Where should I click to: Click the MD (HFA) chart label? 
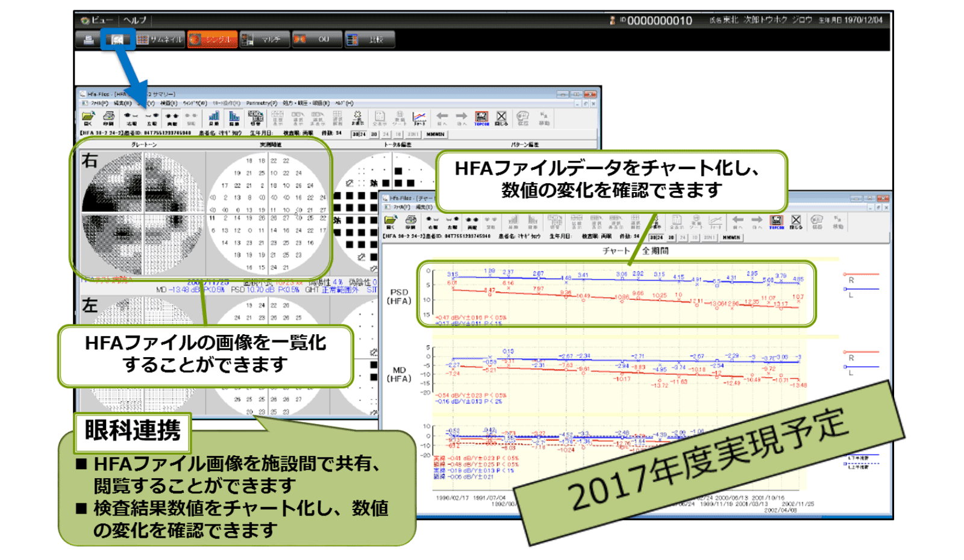click(399, 374)
